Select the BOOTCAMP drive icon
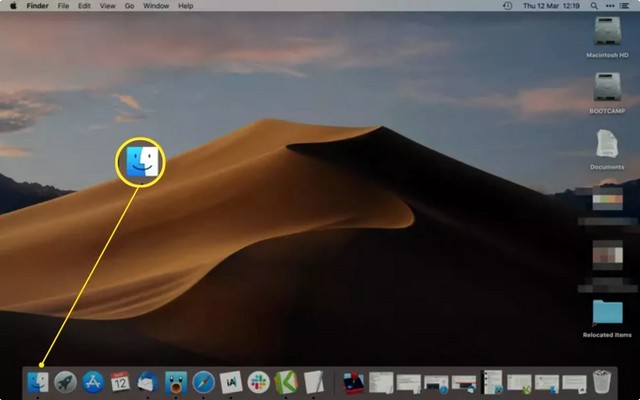This screenshot has width=640, height=400. click(607, 87)
